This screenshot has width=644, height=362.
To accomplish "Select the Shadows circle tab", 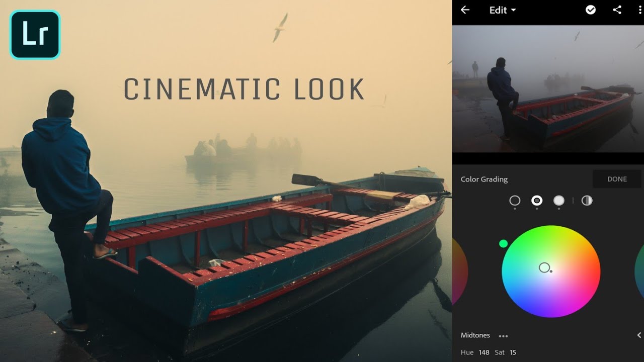I will 515,201.
